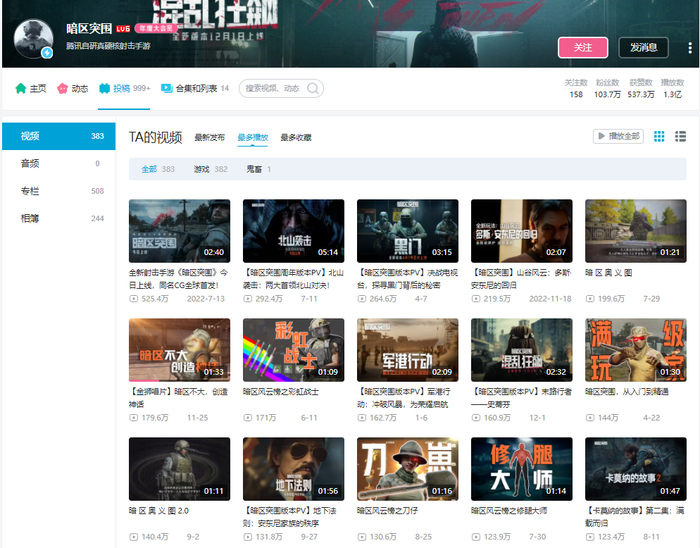Viewport: 700px width, 548px height.
Task: Filter videos by 游戏 category
Action: (x=210, y=169)
